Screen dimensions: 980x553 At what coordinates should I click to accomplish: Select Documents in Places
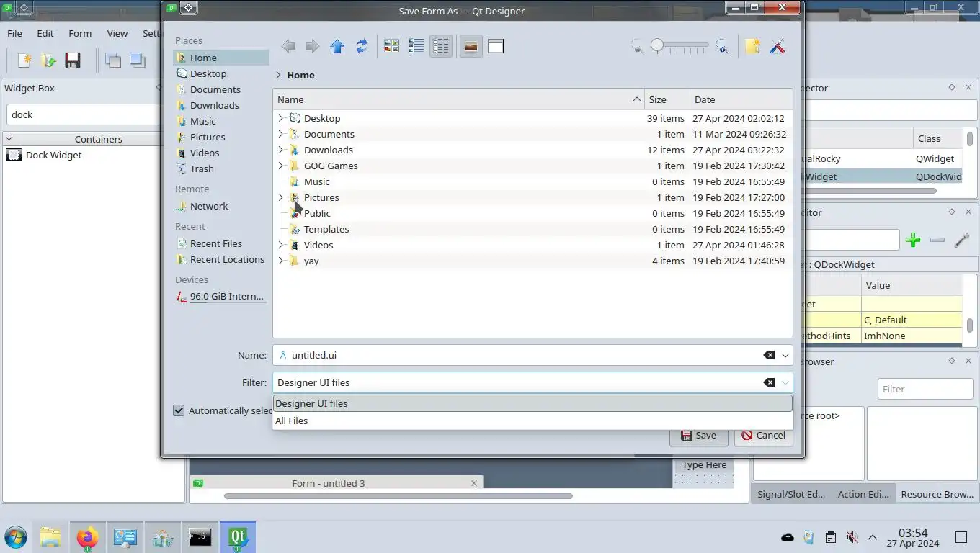click(221, 89)
